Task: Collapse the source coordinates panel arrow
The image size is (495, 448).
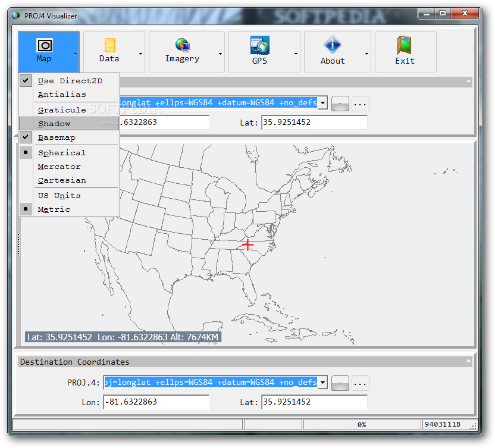Action: (x=468, y=82)
